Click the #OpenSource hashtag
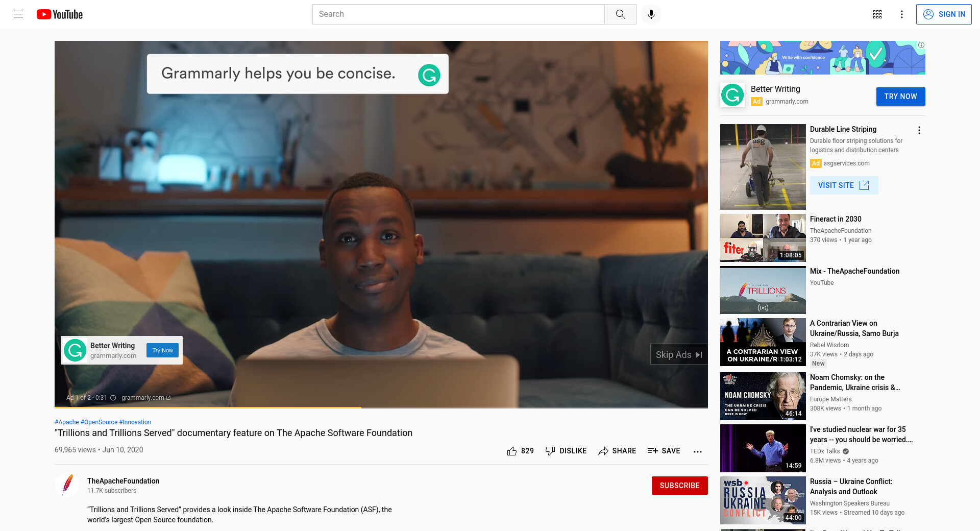Viewport: 980px width, 531px height. tap(99, 422)
